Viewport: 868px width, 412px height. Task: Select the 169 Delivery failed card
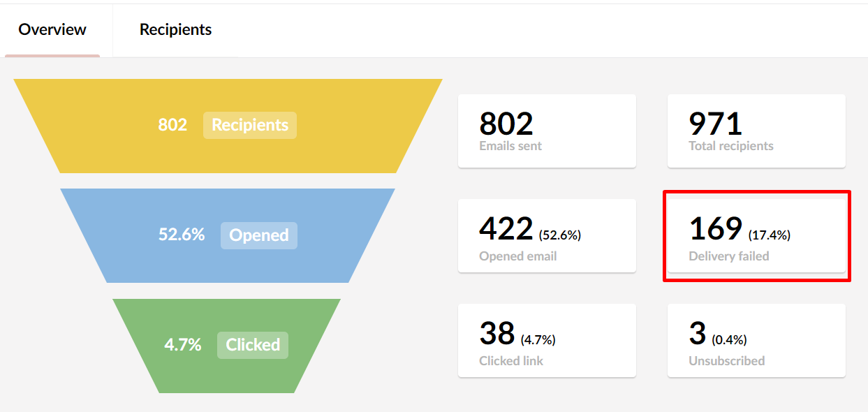[756, 236]
